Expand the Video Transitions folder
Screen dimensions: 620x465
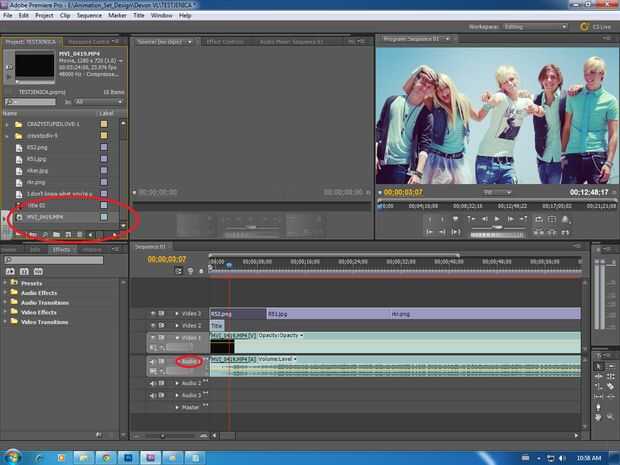click(x=6, y=322)
